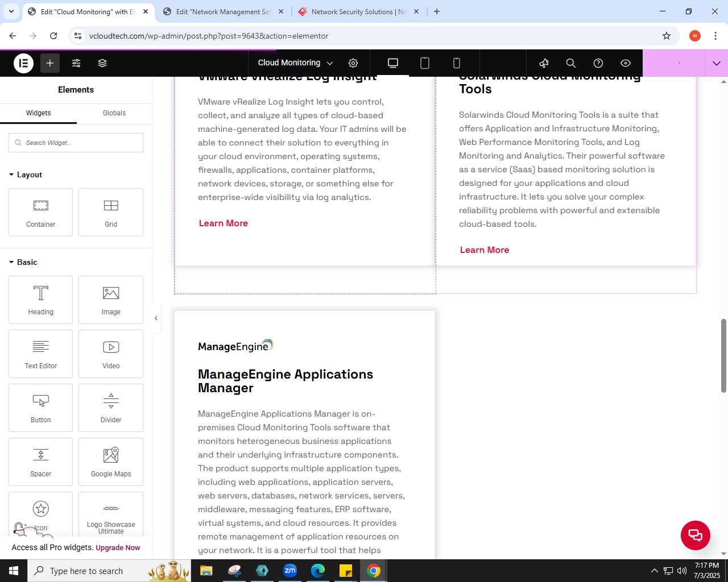Select the Google Maps widget
The height and width of the screenshot is (582, 728).
[x=111, y=462]
